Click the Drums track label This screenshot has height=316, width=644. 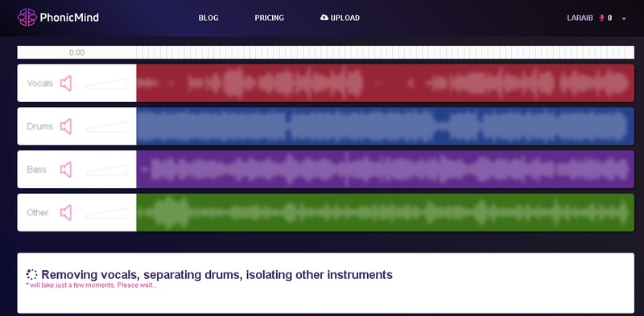coord(39,126)
